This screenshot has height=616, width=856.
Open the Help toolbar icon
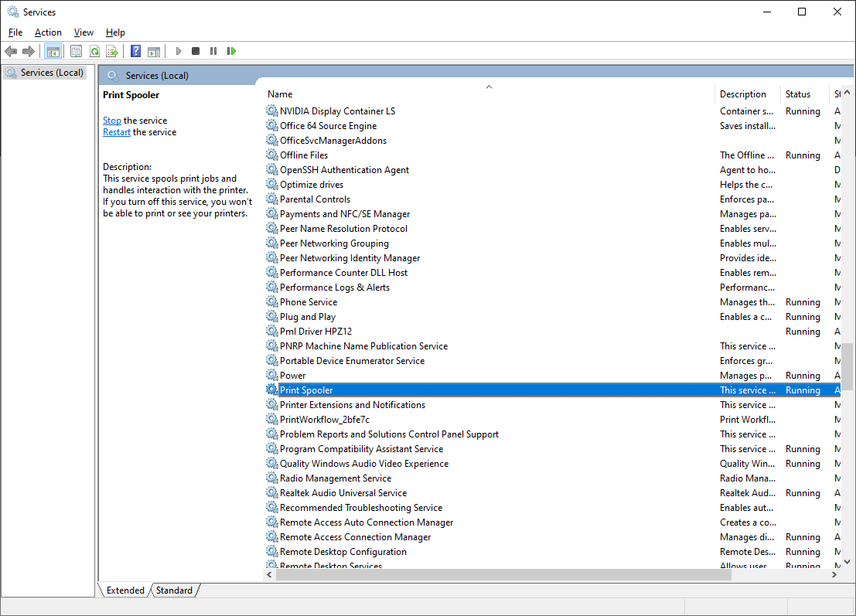(x=135, y=51)
